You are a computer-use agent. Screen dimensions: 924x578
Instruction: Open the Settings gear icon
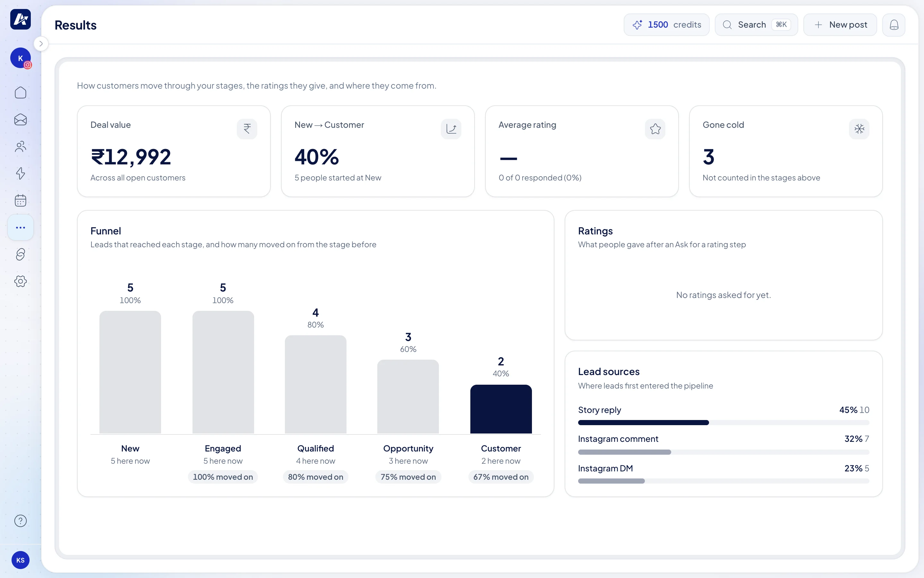[20, 281]
